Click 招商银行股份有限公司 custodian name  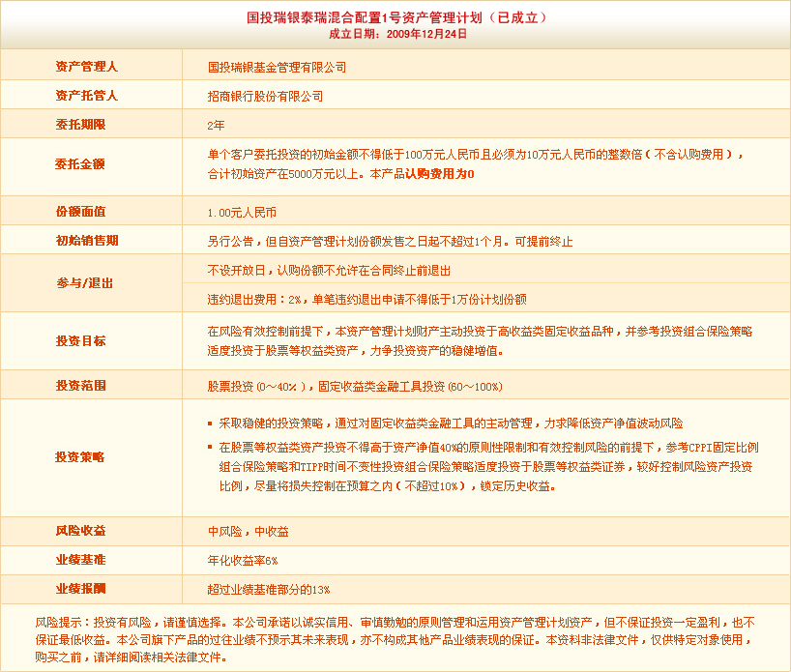click(x=265, y=97)
